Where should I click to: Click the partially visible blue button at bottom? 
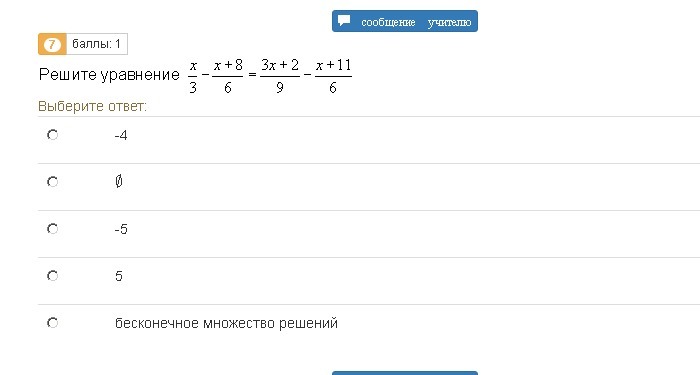click(404, 373)
